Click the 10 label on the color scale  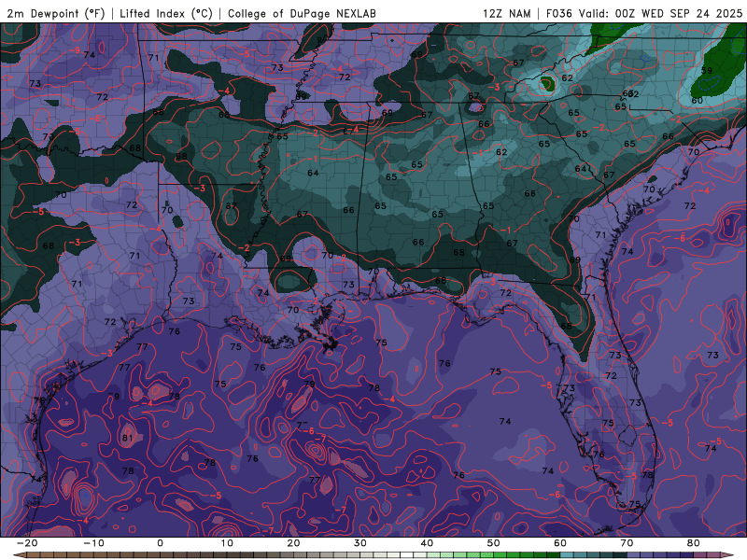point(227,543)
